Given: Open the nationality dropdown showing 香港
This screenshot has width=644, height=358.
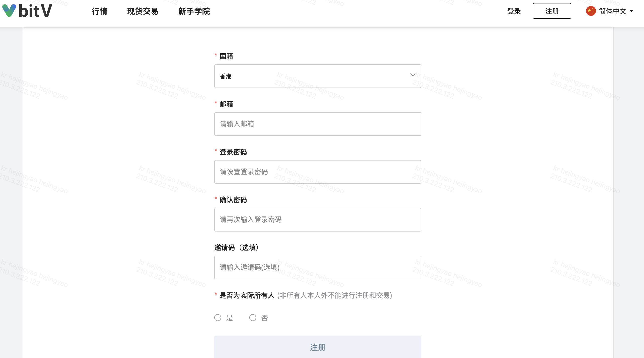Looking at the screenshot, I should pyautogui.click(x=318, y=76).
